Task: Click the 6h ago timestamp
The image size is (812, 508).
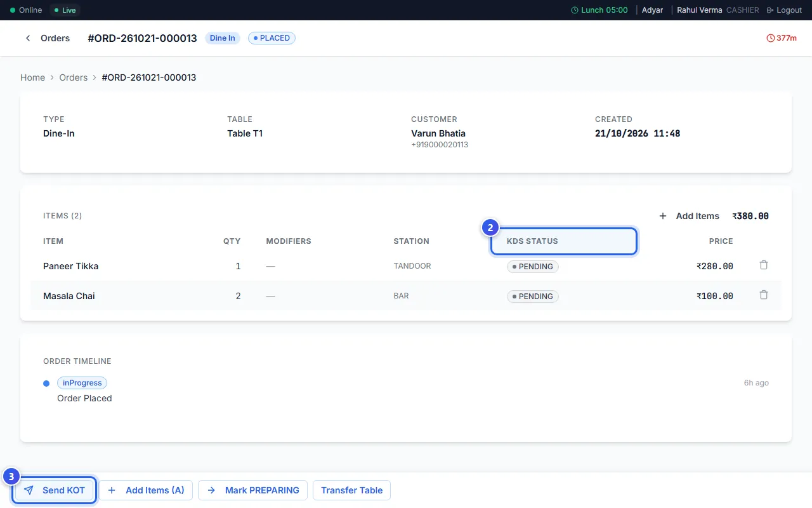Action: [756, 383]
